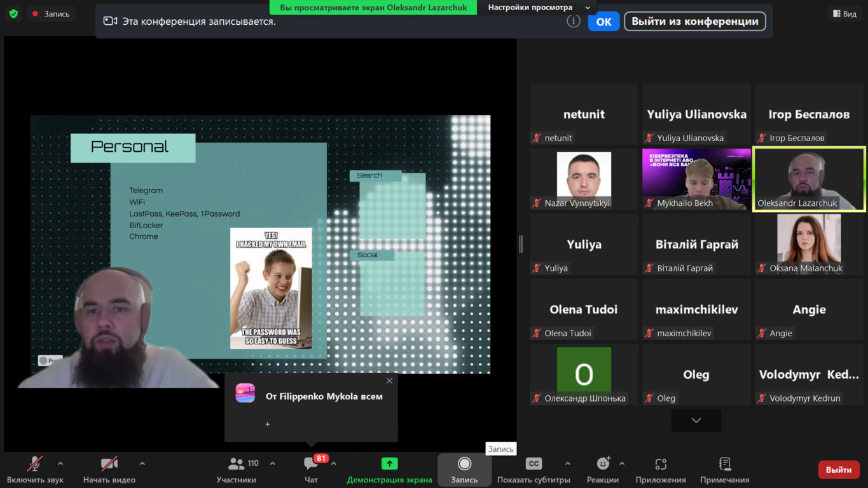Viewport: 868px width, 488px height.
Task: Open the Участники participants panel
Action: click(x=236, y=470)
